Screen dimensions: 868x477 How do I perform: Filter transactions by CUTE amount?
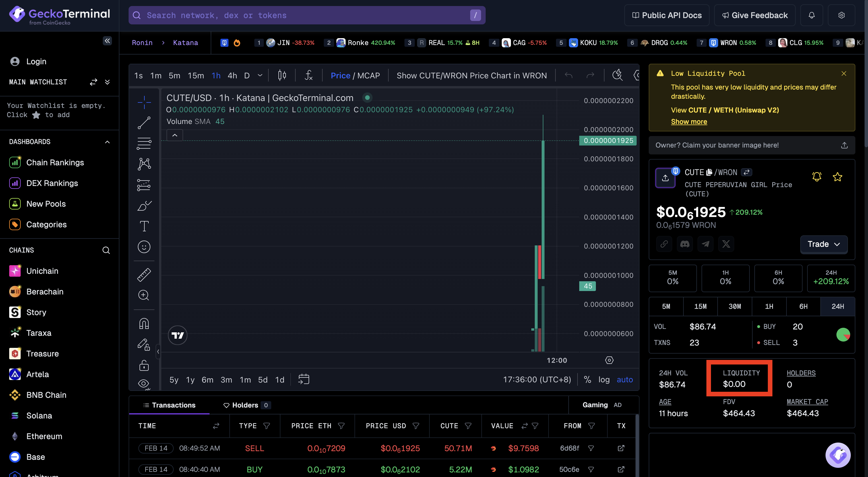tap(468, 426)
